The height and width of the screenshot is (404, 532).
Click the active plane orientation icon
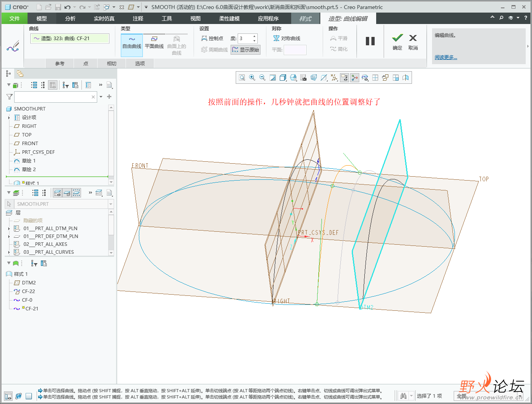coord(385,77)
